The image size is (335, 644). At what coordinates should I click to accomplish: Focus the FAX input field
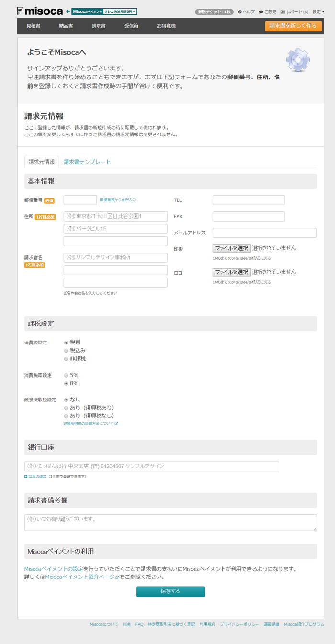coord(249,216)
